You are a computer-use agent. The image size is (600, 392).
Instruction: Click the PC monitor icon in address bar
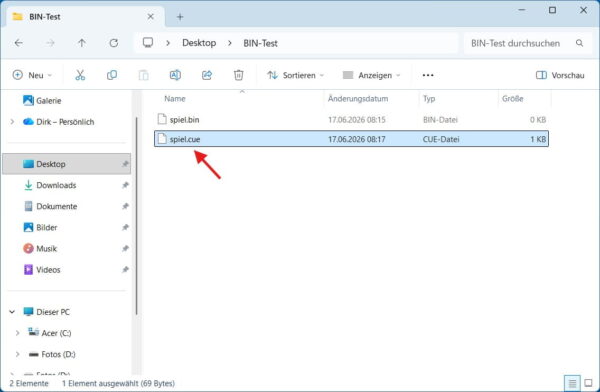pyautogui.click(x=148, y=42)
